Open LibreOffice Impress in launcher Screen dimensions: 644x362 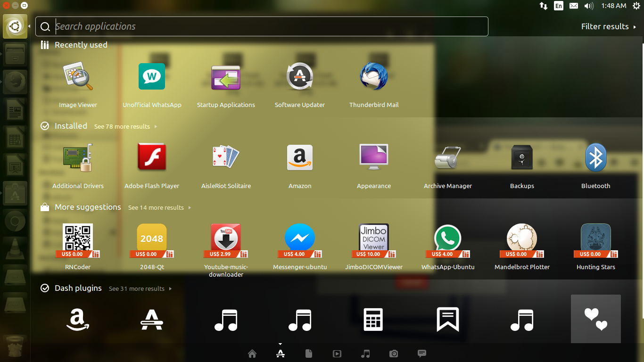[15, 166]
